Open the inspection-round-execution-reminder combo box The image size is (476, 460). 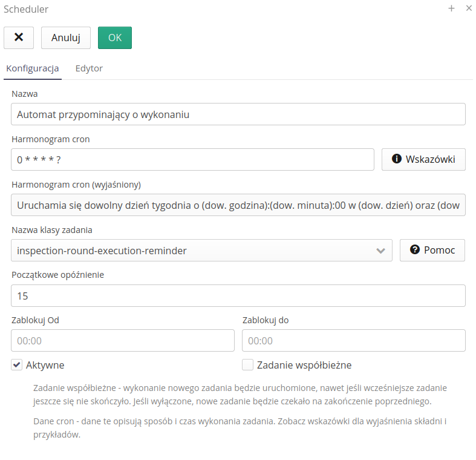[x=194, y=251]
